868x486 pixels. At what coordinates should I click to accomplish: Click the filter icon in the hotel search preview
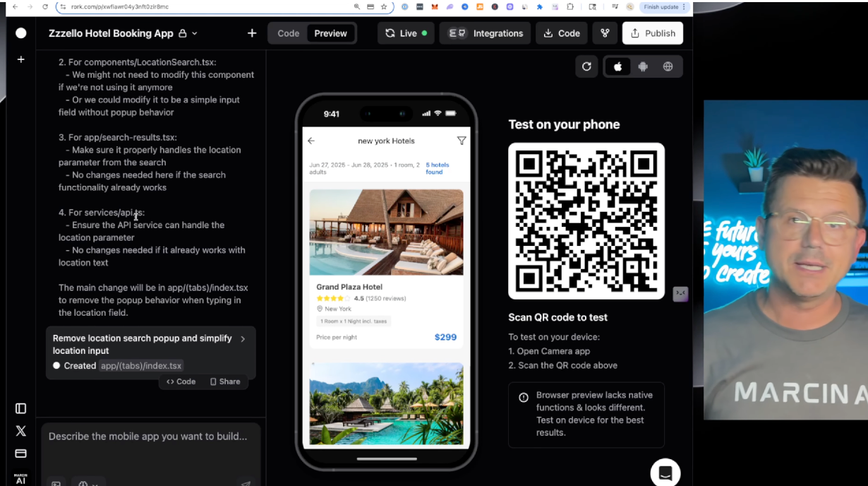pyautogui.click(x=462, y=141)
